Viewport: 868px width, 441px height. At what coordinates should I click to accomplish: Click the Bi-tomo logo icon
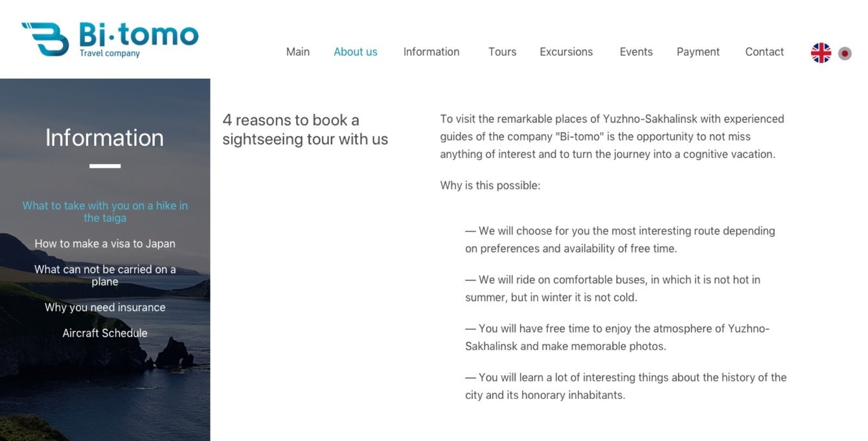pyautogui.click(x=45, y=40)
